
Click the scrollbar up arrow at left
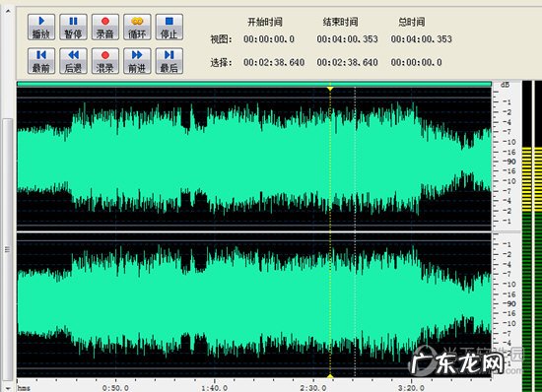[8, 11]
